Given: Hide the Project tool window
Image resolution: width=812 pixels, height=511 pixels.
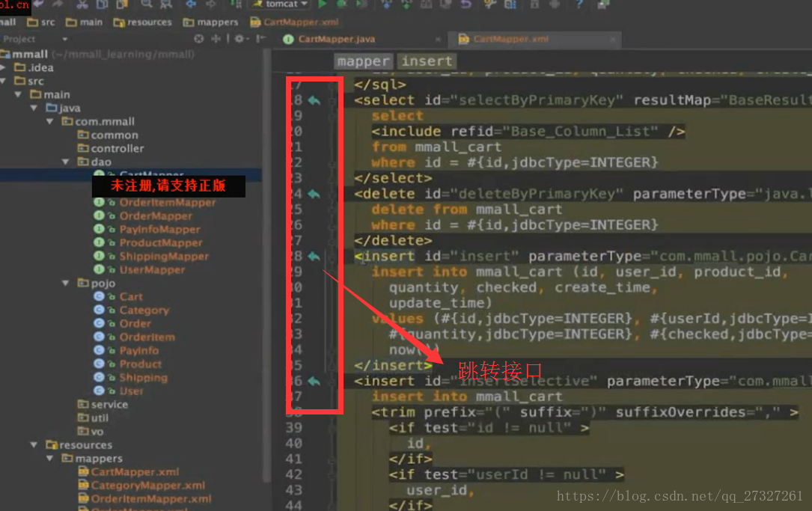Looking at the screenshot, I should click(261, 39).
